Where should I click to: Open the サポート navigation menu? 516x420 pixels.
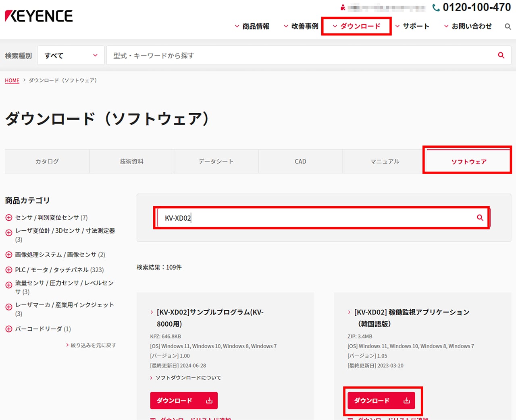coord(412,27)
